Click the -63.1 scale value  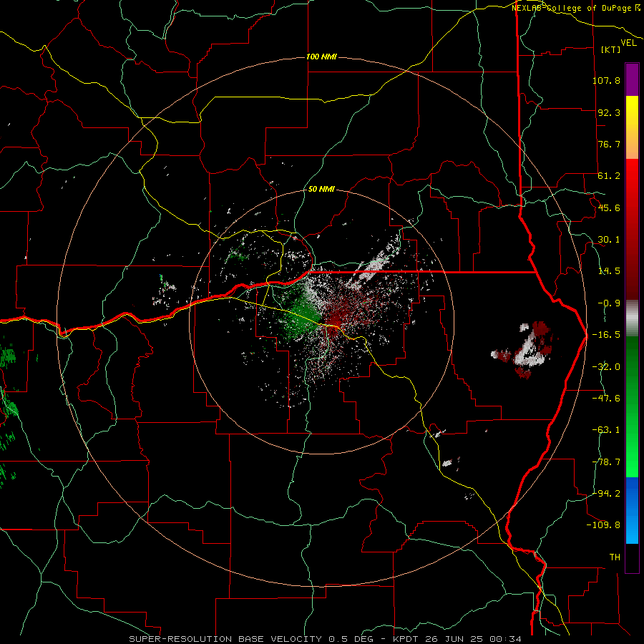point(606,430)
